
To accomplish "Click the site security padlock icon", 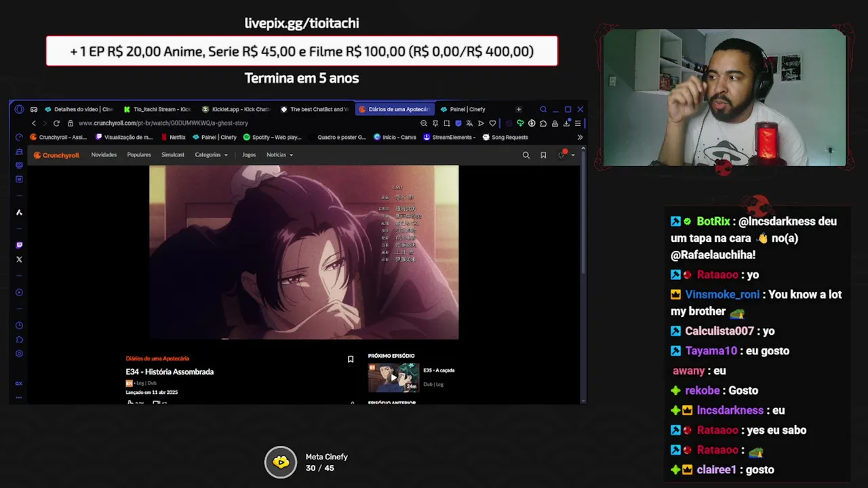I will click(x=71, y=123).
